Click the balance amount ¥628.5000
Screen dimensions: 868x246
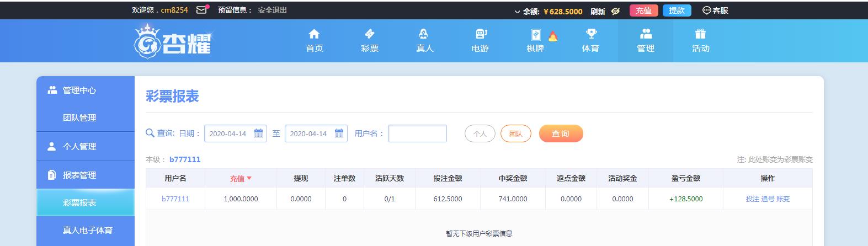coord(563,11)
